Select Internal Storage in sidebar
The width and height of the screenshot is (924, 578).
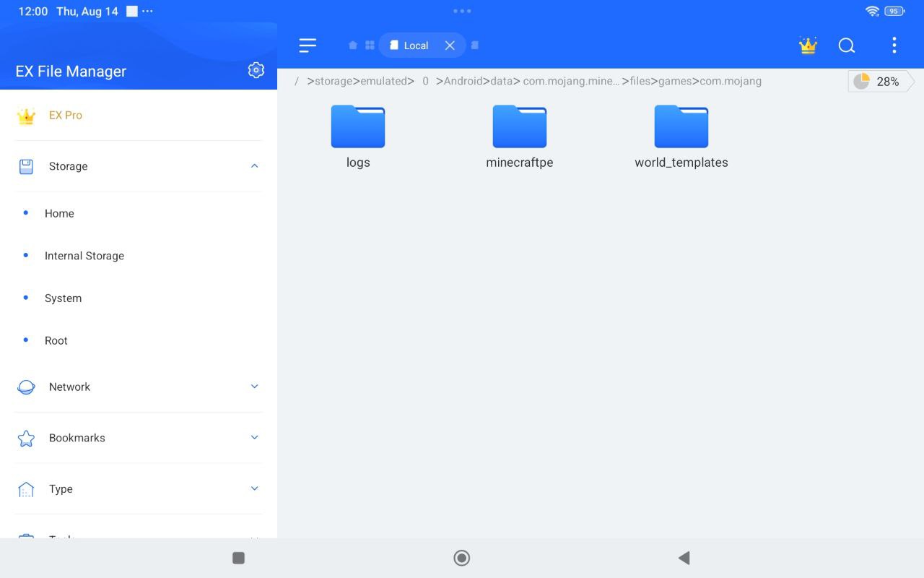click(x=84, y=256)
